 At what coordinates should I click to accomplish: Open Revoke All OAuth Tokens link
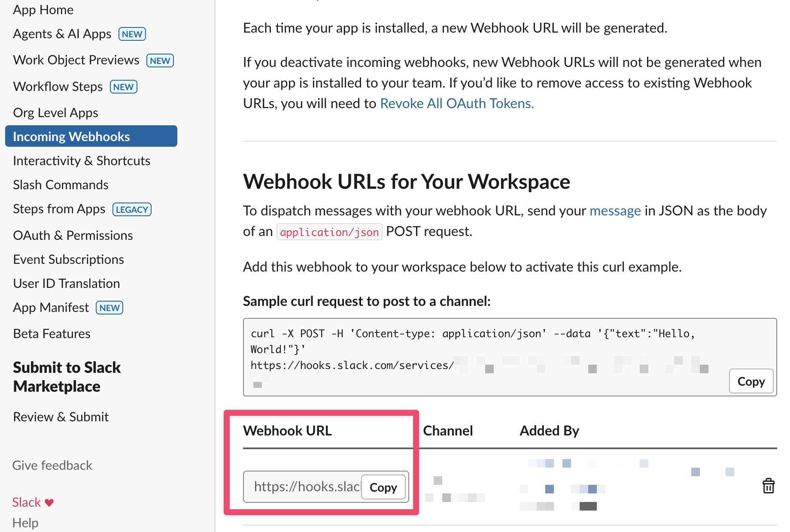click(457, 103)
